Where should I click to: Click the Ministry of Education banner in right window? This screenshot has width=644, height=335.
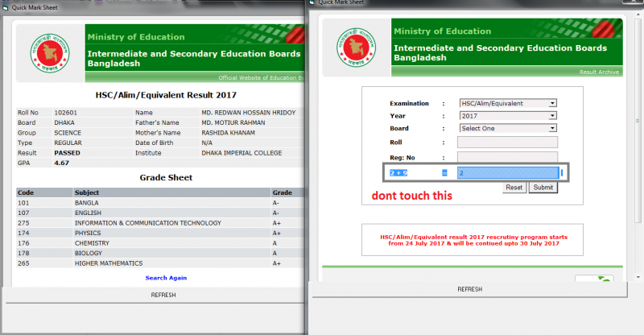click(x=507, y=31)
